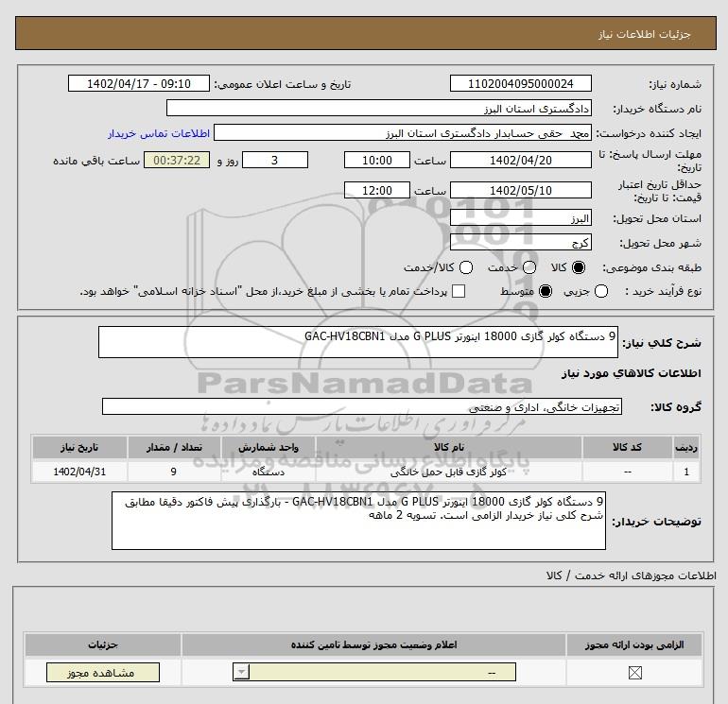Image resolution: width=728 pixels, height=704 pixels.
Task: Click the الزامی بودن ارائه مجوز column header
Action: coord(633,644)
